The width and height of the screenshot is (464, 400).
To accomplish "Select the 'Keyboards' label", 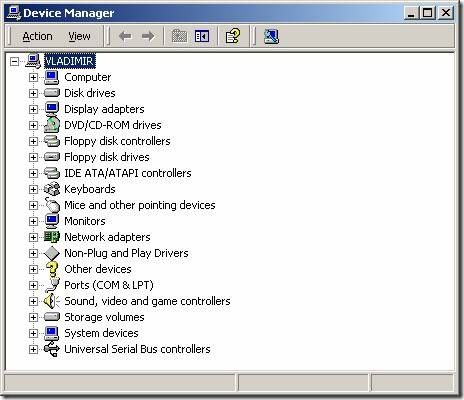I will click(90, 189).
